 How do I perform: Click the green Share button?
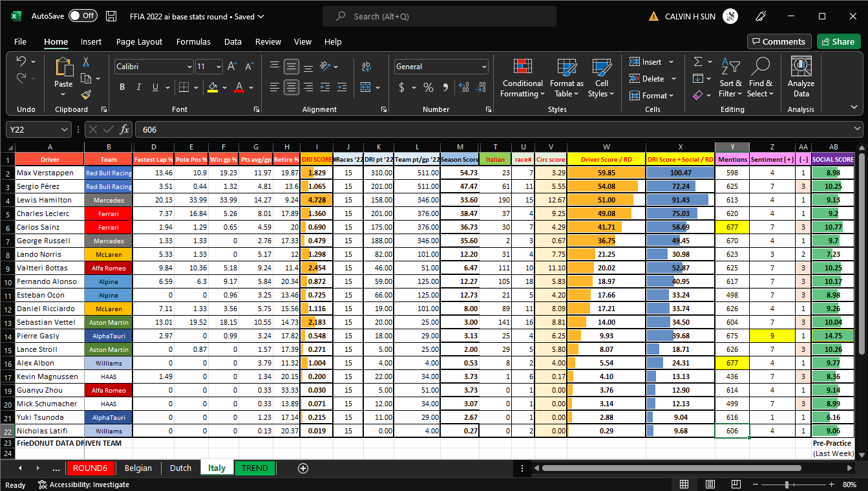pyautogui.click(x=838, y=41)
